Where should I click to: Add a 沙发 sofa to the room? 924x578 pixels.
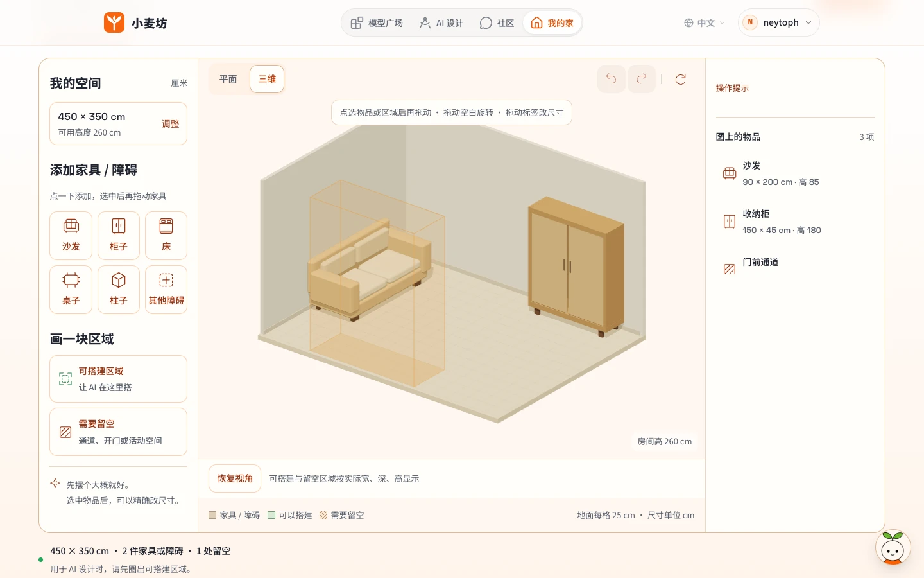71,236
